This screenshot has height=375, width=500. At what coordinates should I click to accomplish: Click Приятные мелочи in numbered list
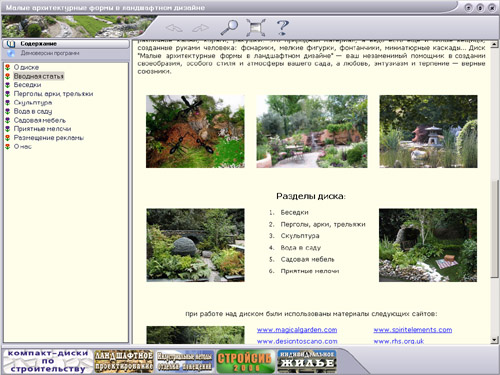click(310, 271)
